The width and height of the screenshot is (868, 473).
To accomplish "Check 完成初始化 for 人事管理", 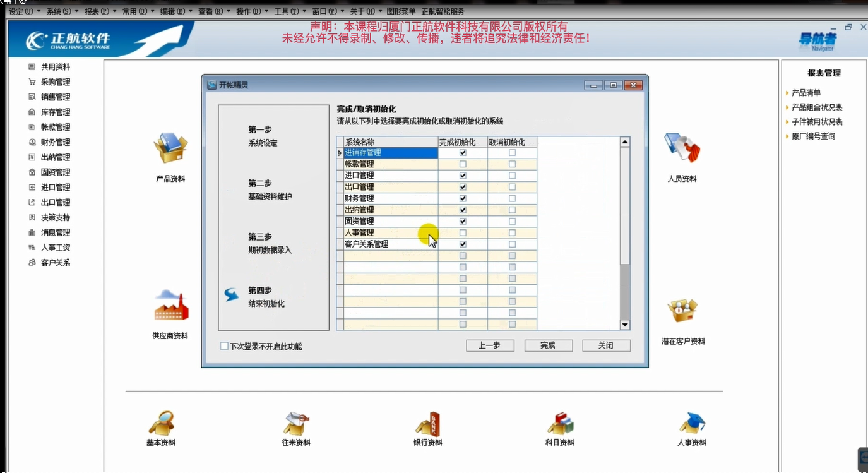I will (x=463, y=232).
